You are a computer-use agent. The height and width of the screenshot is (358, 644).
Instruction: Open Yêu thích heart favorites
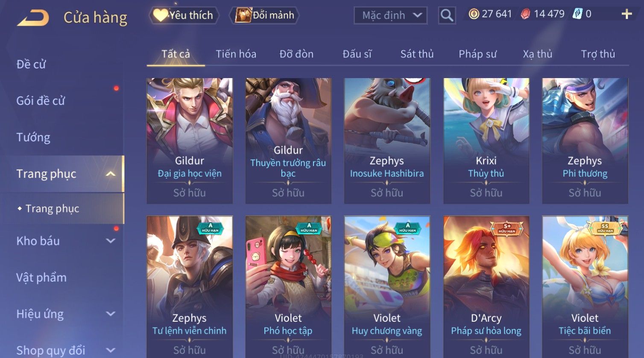184,15
